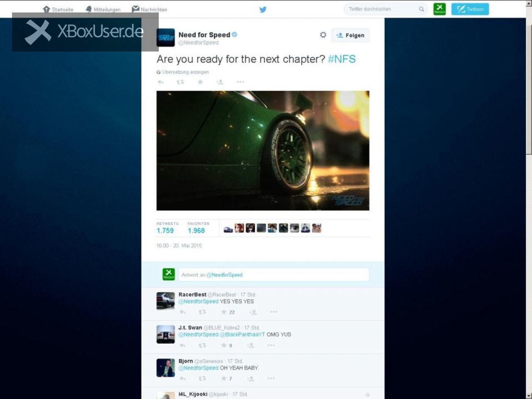Open first favoriter avatar with car
The height and width of the screenshot is (399, 532).
coord(228,228)
